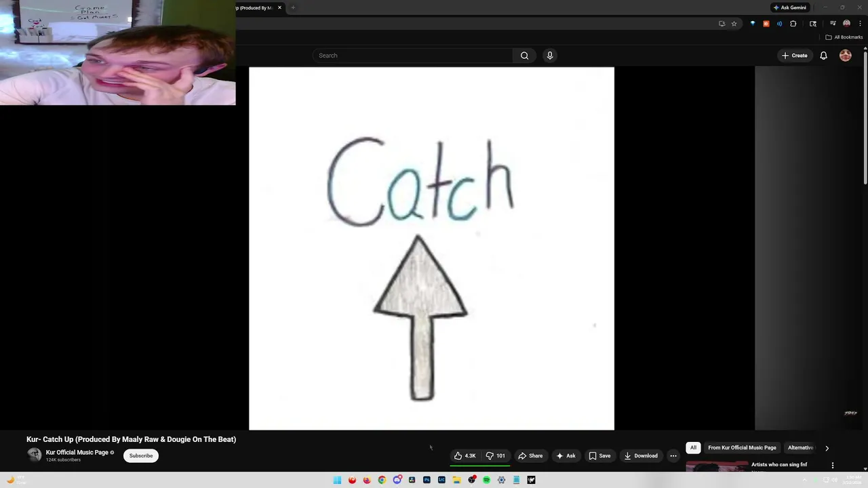The height and width of the screenshot is (488, 868).
Task: Click the orange extension icon in the toolbar
Action: pyautogui.click(x=766, y=24)
